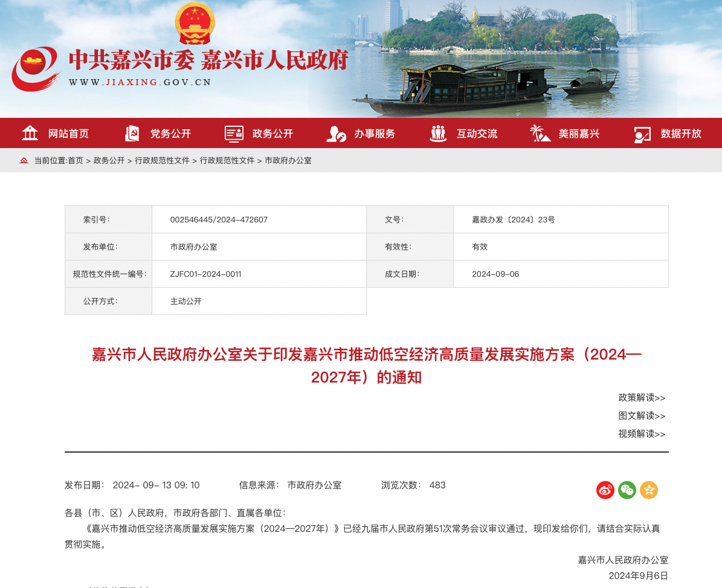Click the 美丽嘉兴 palm tree icon
The width and height of the screenshot is (722, 588).
[540, 134]
